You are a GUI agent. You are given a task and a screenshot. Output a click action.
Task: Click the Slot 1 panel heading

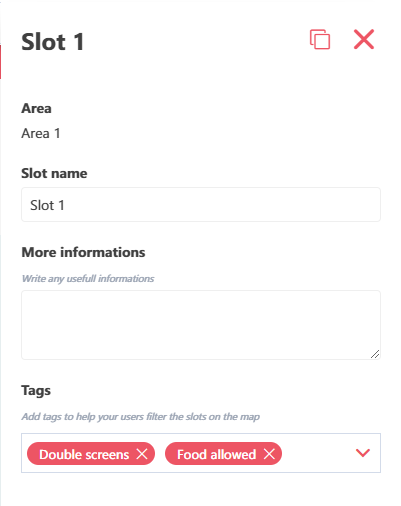tap(52, 42)
